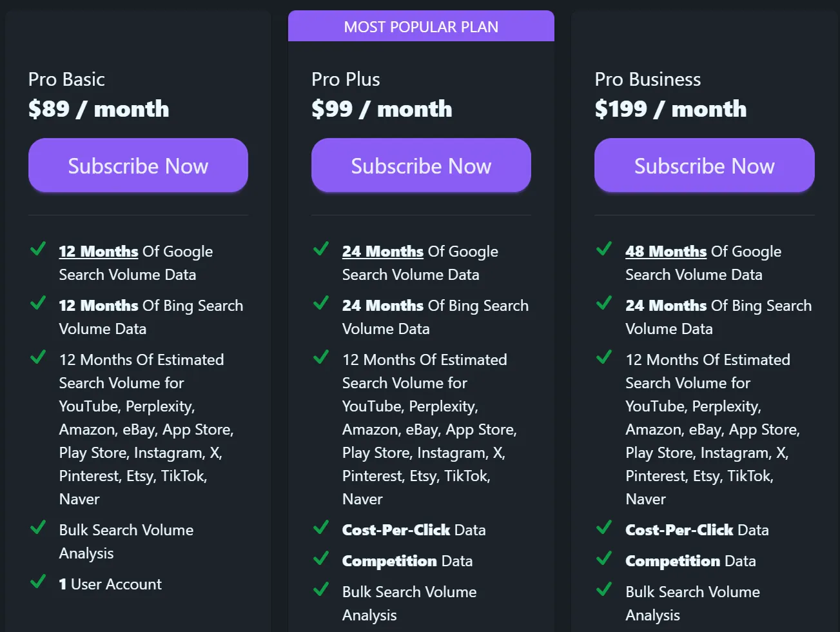Click checkmark beside Pro Plus Cost-Per-Click Data

click(321, 528)
